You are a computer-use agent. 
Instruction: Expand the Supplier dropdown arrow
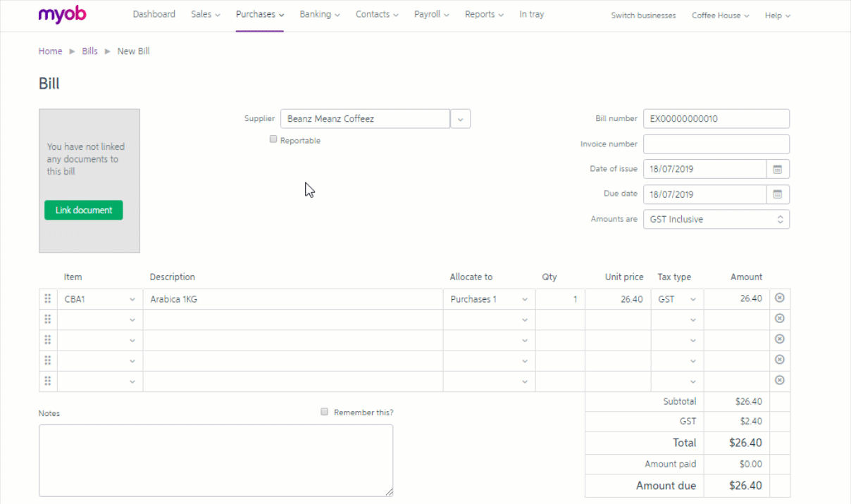(460, 119)
